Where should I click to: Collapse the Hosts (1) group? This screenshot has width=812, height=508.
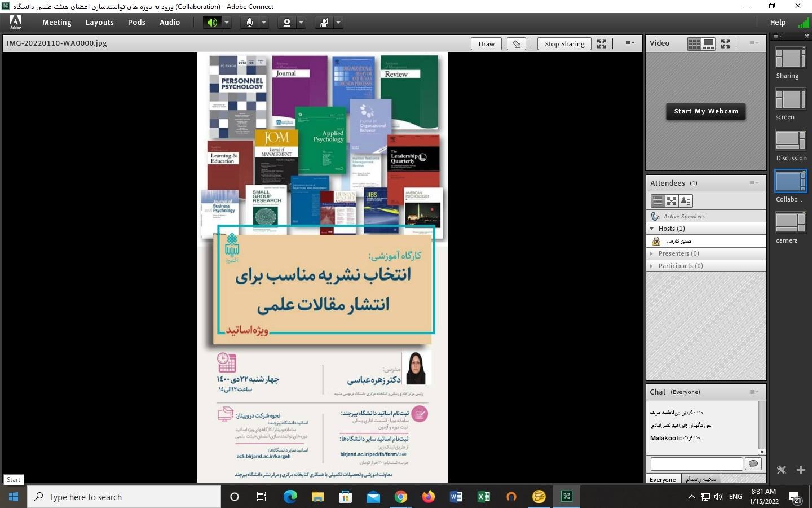[652, 229]
